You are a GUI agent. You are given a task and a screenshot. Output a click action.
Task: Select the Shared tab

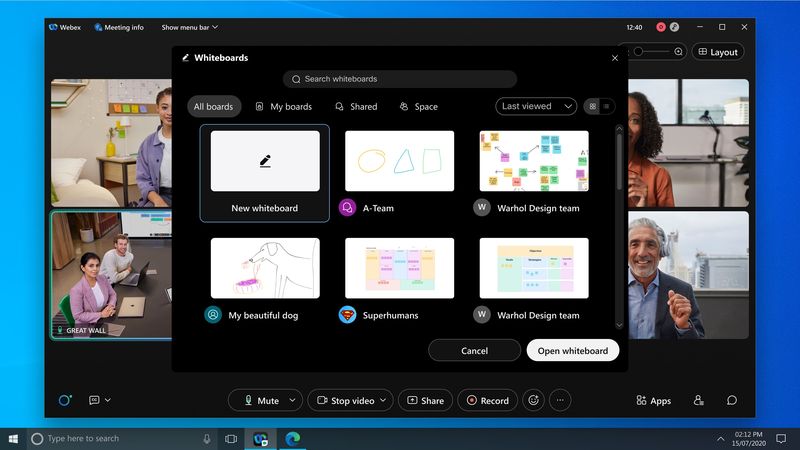click(356, 106)
